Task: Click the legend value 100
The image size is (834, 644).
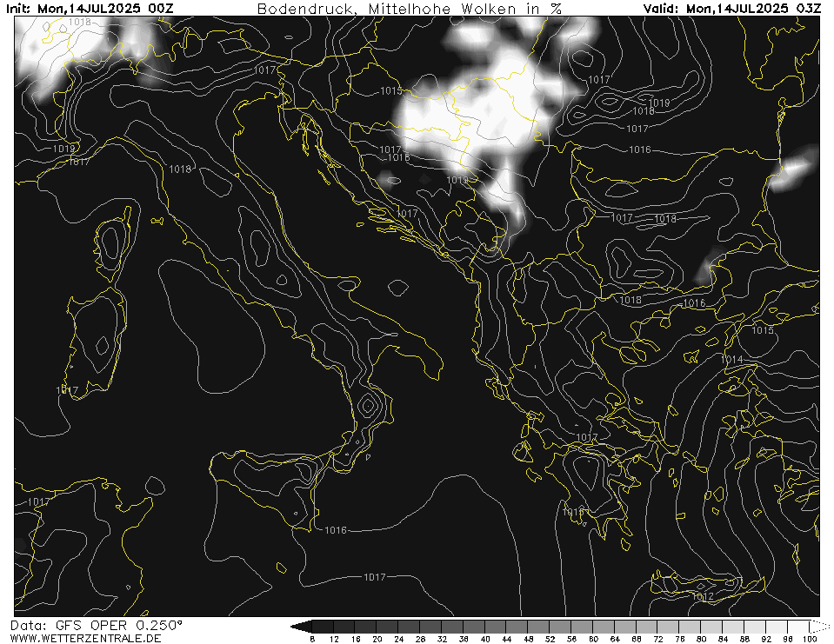Action: (x=810, y=639)
